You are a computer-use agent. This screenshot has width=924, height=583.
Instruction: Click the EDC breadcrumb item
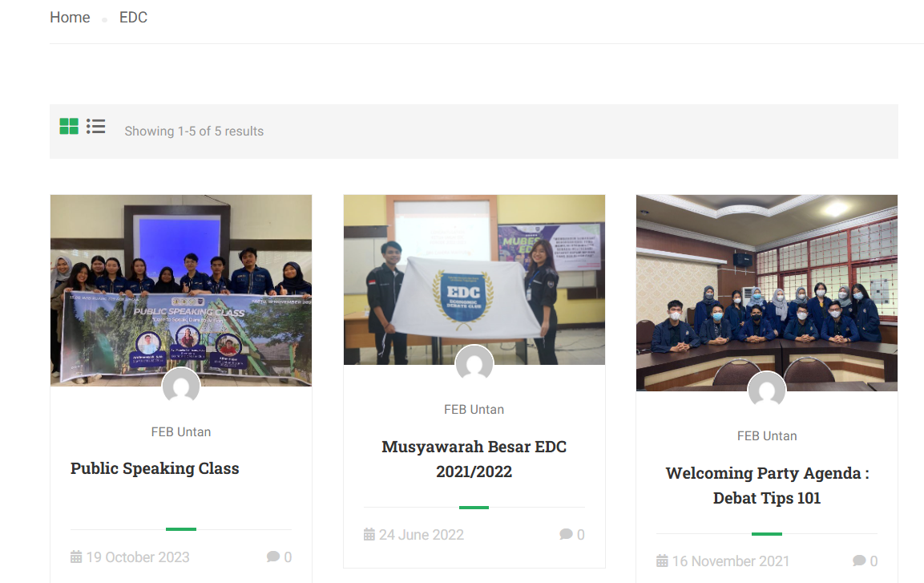(133, 18)
